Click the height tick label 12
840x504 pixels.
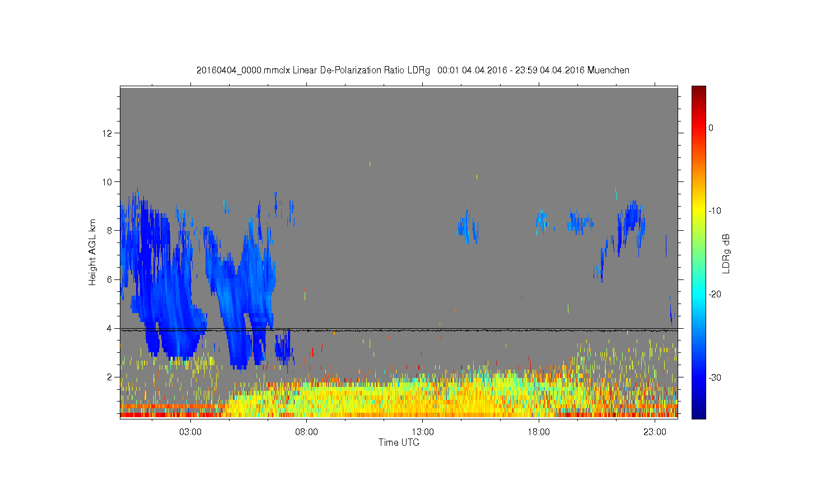[x=108, y=133]
